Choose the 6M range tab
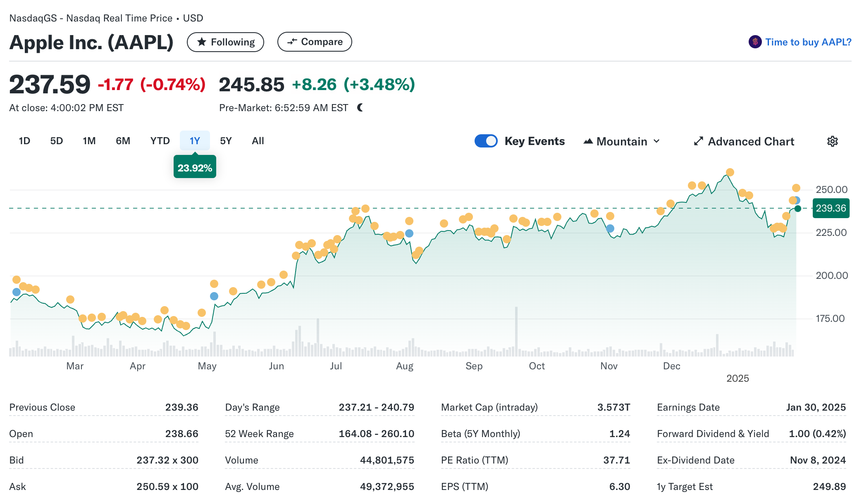Screen dimensions: 864x504 (123, 141)
